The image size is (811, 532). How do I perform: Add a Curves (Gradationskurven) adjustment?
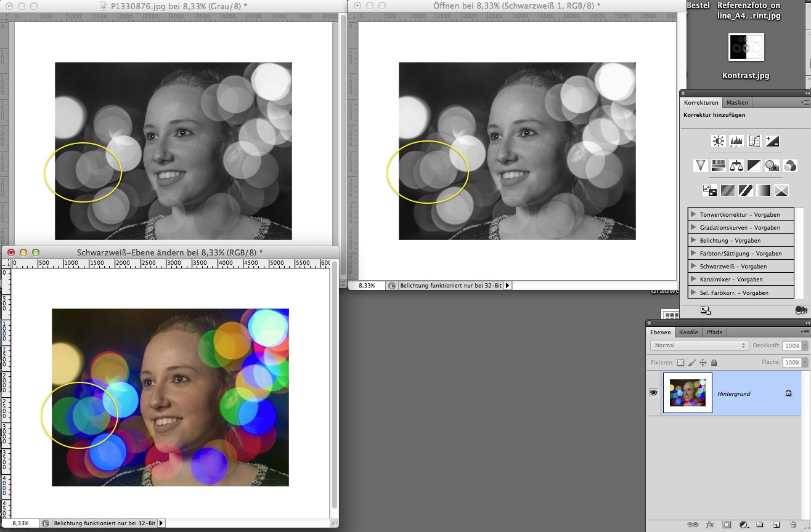(x=754, y=141)
